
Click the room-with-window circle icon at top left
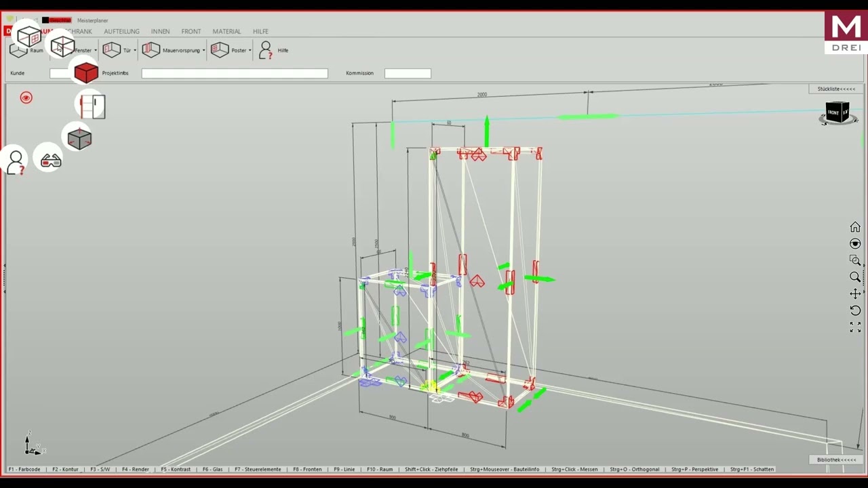coord(29,37)
